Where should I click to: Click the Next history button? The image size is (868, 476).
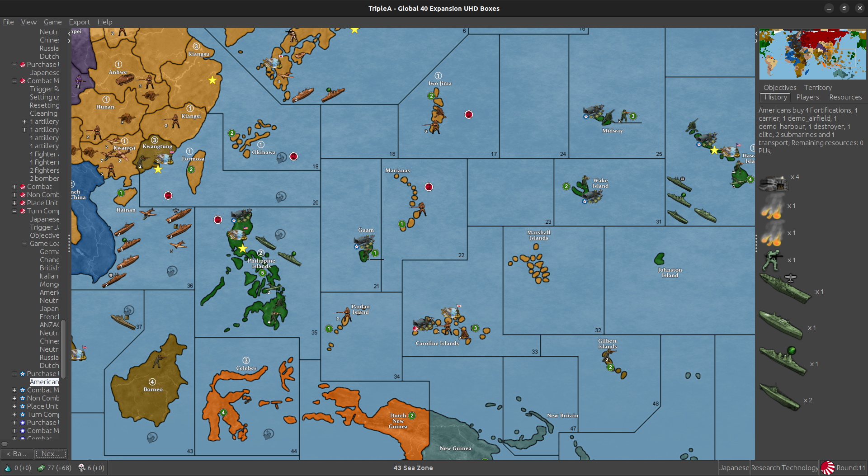pyautogui.click(x=51, y=453)
